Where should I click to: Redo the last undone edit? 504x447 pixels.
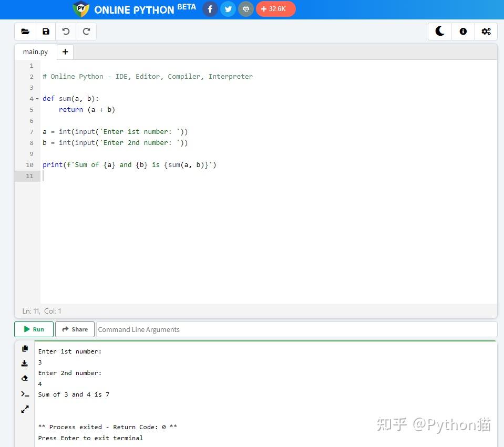pos(86,32)
